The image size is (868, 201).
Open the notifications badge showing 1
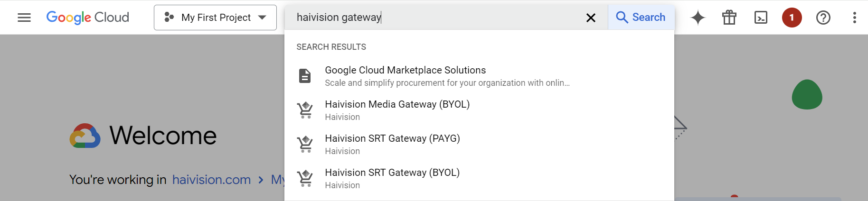[x=792, y=18]
